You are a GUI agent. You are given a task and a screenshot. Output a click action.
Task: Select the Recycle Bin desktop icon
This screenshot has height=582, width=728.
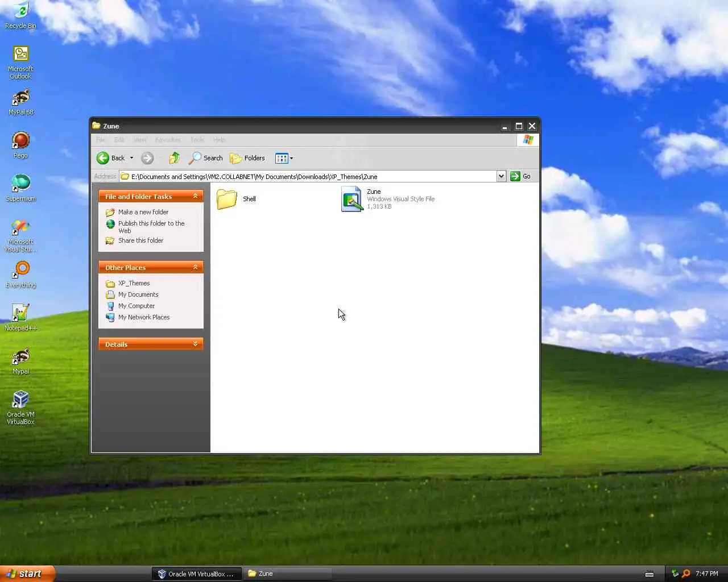(x=20, y=15)
